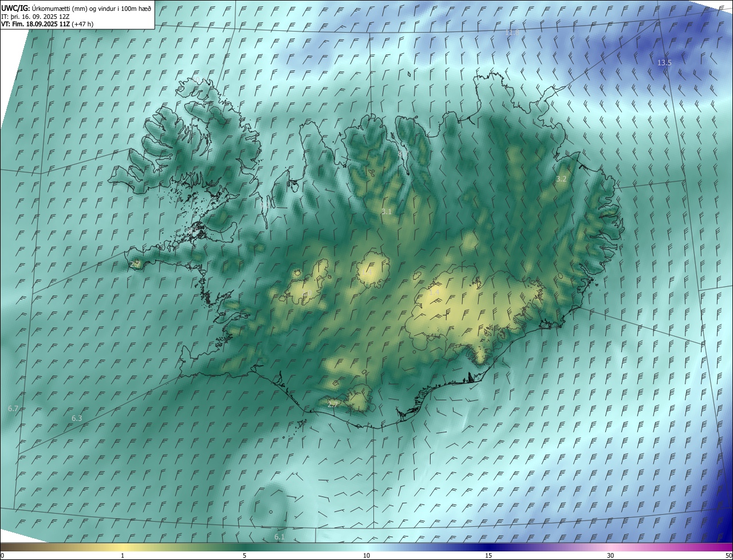Click the 6.3 value in the southwest sea

[x=77, y=419]
